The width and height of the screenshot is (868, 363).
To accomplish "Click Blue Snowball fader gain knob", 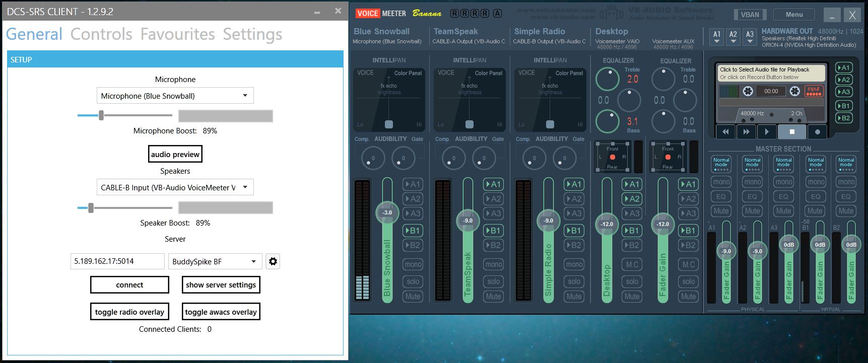I will (387, 212).
